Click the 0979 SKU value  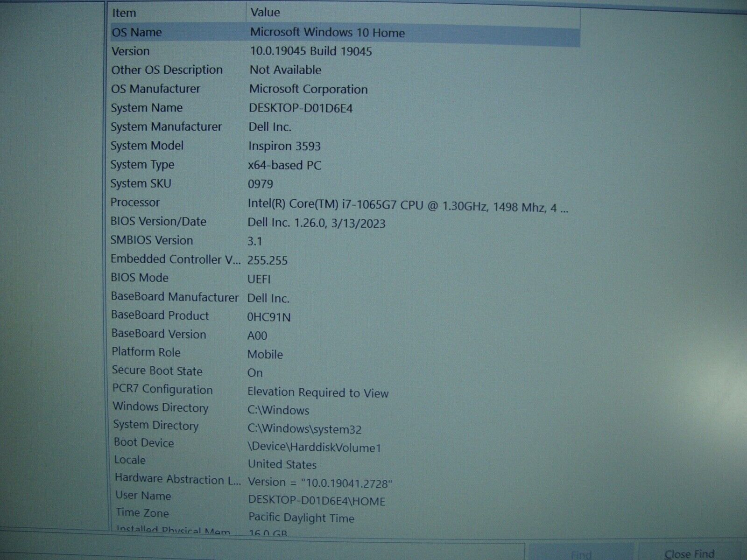(260, 184)
